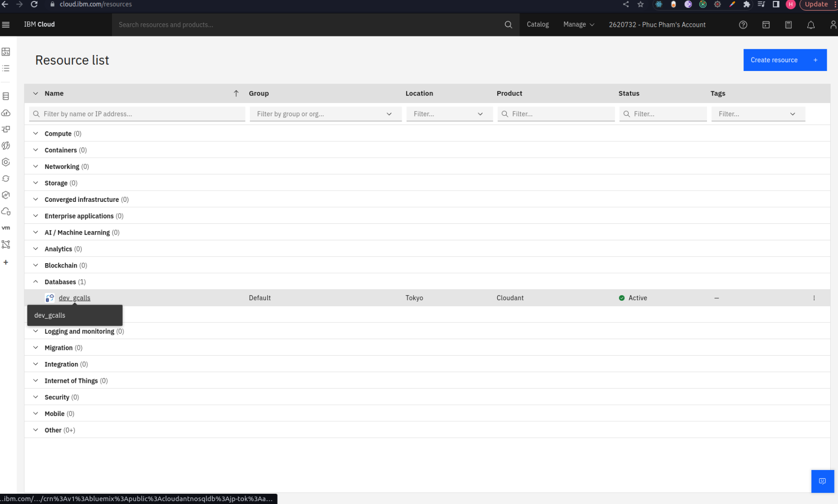Open the chat feedback button
Screen dimensions: 838x504
pos(822,481)
